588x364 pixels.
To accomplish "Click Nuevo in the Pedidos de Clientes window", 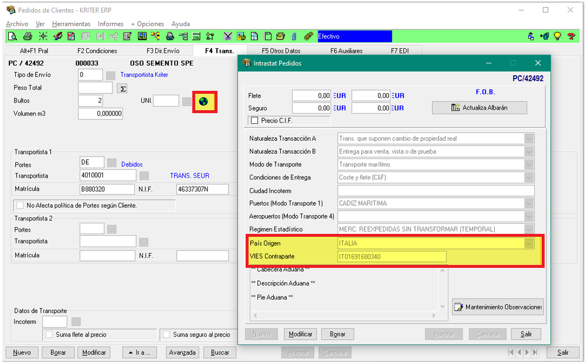I will tap(22, 352).
